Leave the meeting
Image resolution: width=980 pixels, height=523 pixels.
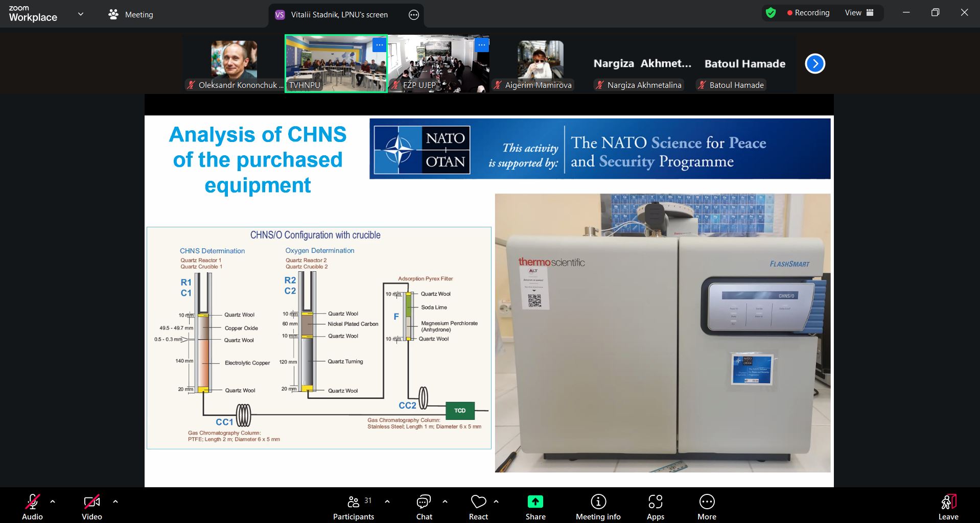948,507
